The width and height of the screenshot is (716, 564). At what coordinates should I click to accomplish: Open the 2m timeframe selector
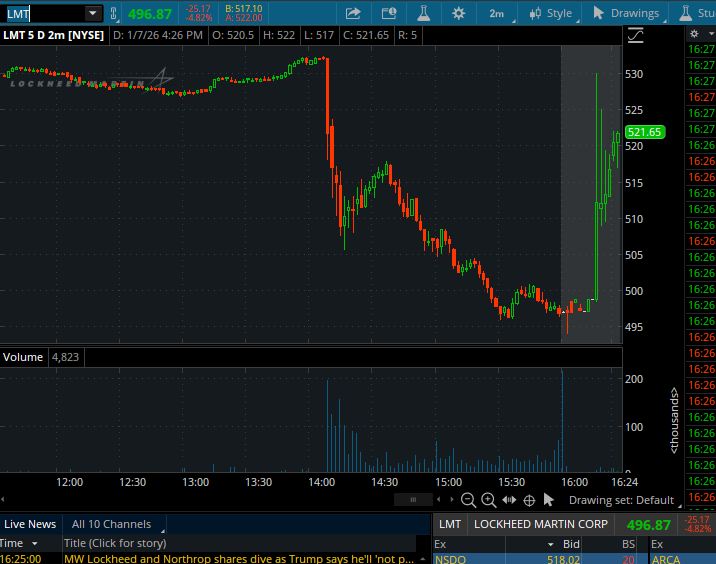pyautogui.click(x=498, y=14)
